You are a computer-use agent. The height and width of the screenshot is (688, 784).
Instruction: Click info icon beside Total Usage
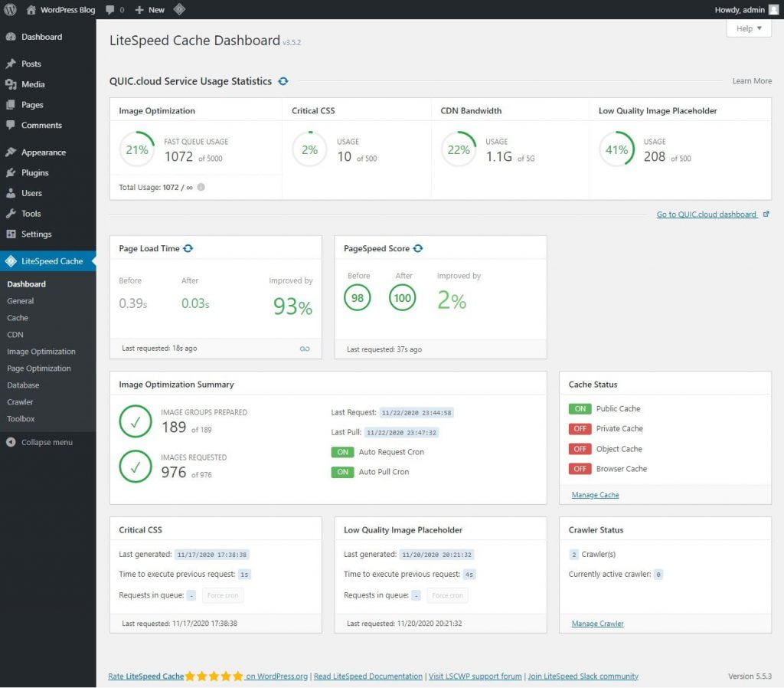(201, 187)
